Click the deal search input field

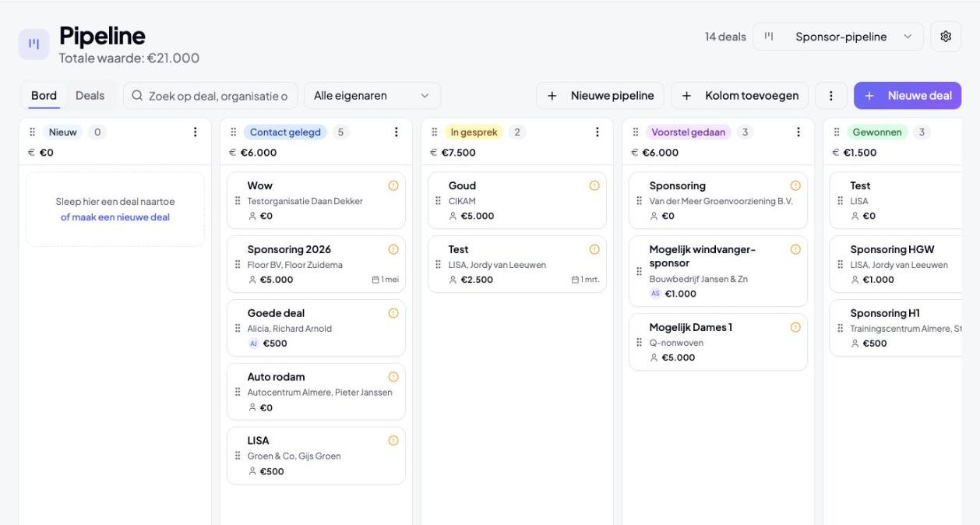210,96
